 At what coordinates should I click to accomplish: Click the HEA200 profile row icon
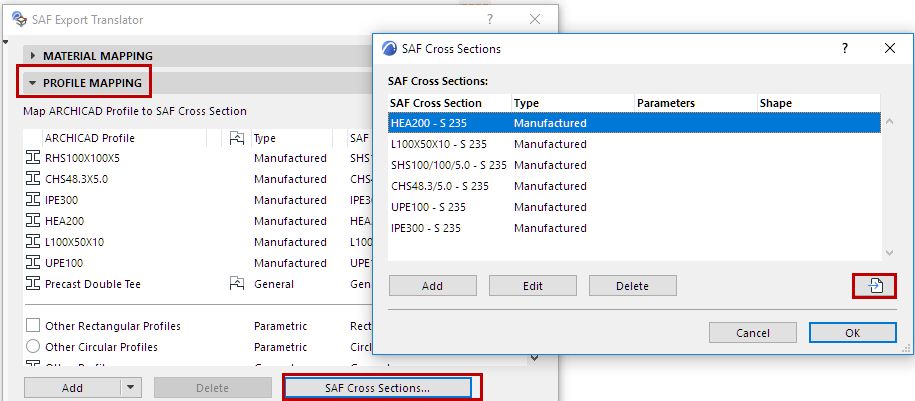click(x=33, y=221)
